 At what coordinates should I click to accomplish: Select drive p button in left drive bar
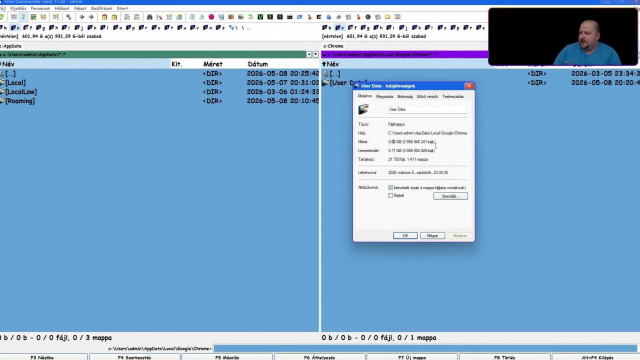point(130,28)
